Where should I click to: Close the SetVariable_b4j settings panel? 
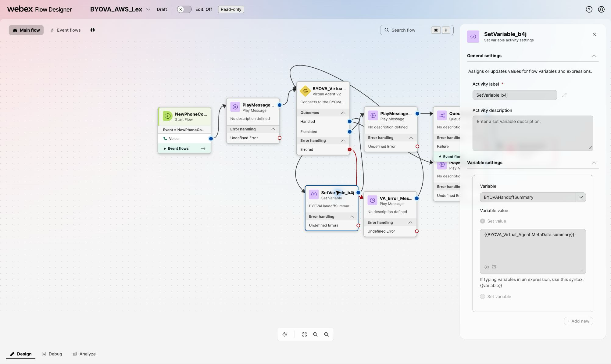click(594, 34)
